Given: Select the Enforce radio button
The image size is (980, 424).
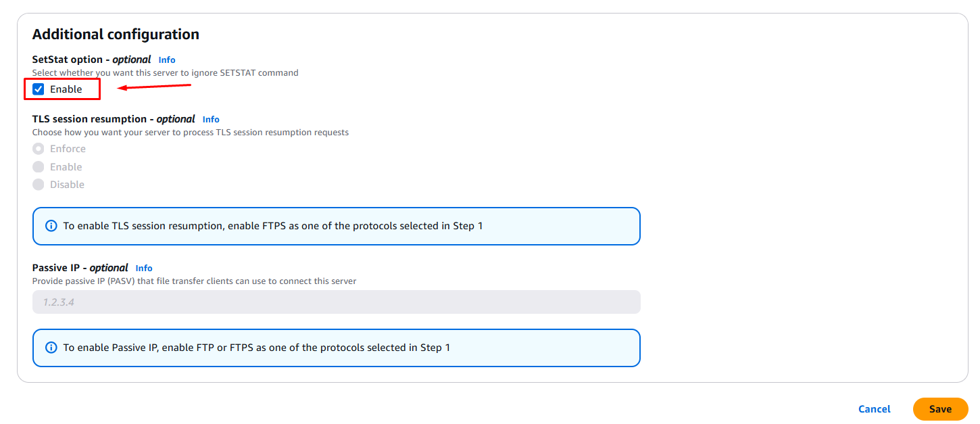Looking at the screenshot, I should (x=39, y=149).
